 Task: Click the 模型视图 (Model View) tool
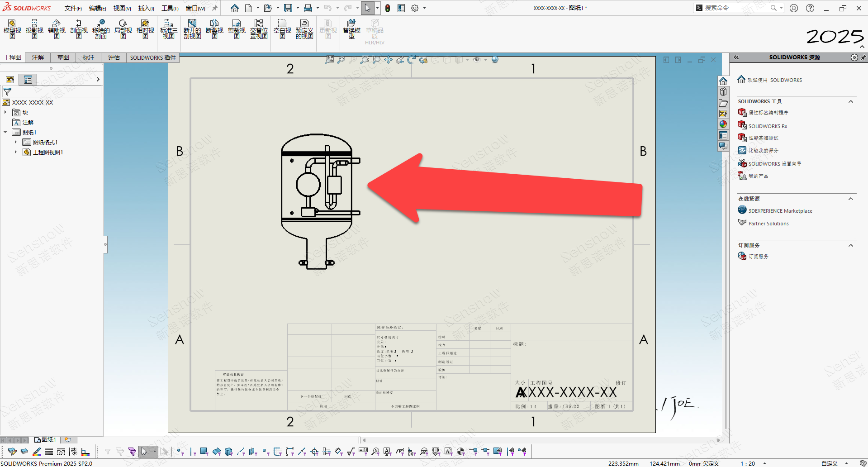[x=12, y=29]
